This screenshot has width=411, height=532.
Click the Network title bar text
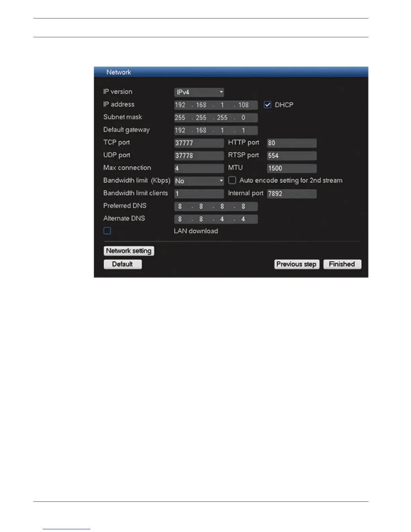pos(119,72)
